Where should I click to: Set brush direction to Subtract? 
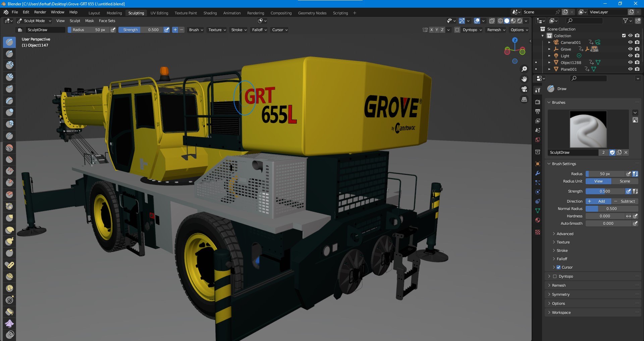(x=625, y=201)
